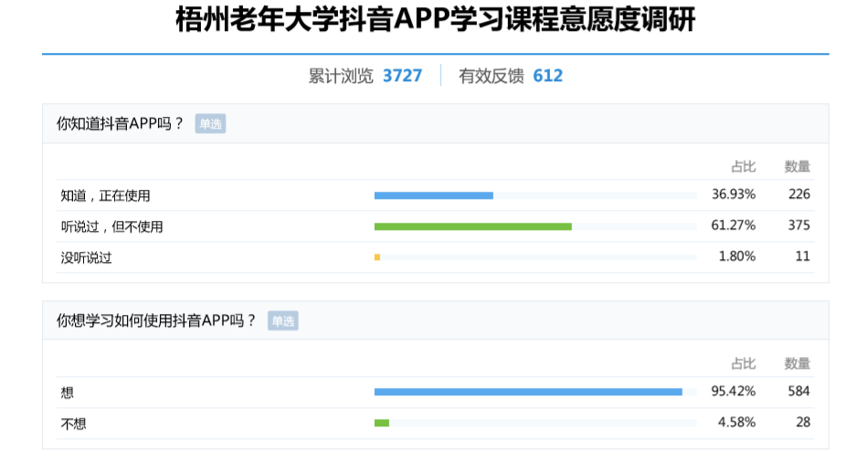Click percentage 95.42%
Viewport: 868px width, 461px height.
[734, 391]
